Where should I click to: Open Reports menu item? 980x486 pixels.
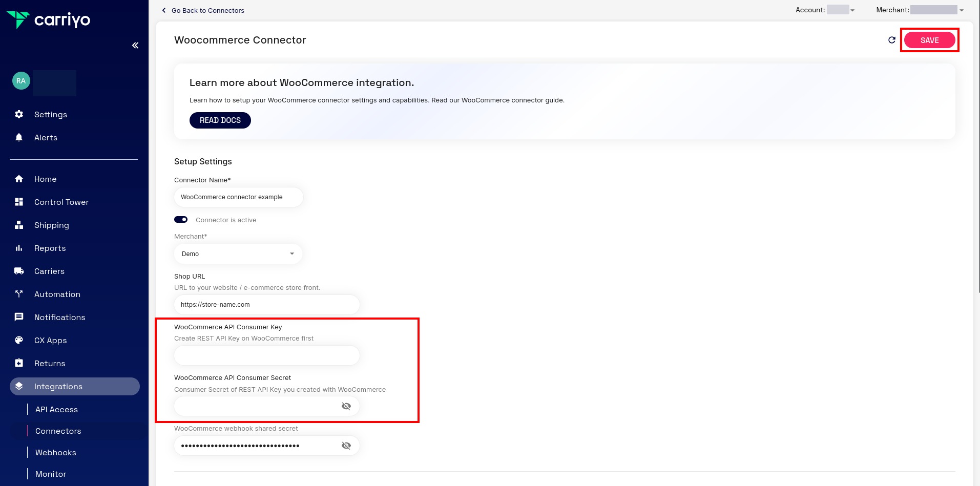[x=50, y=248]
